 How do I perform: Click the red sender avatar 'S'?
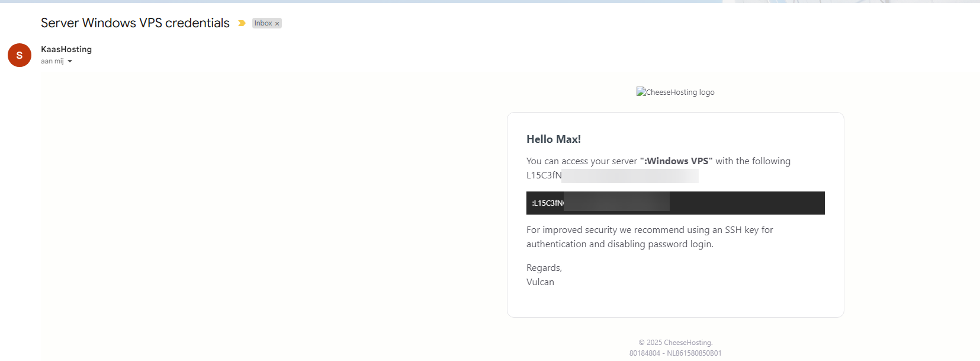20,55
